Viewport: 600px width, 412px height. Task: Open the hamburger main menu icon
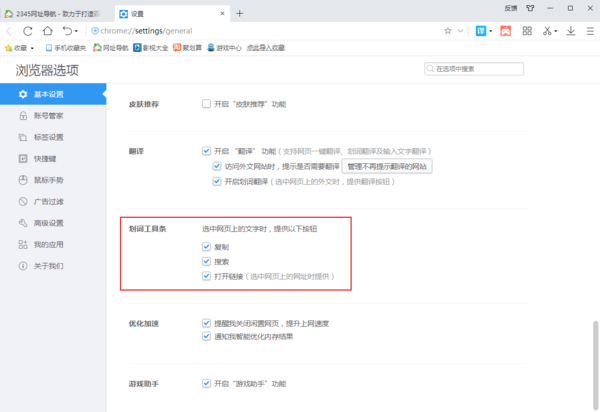coord(589,31)
